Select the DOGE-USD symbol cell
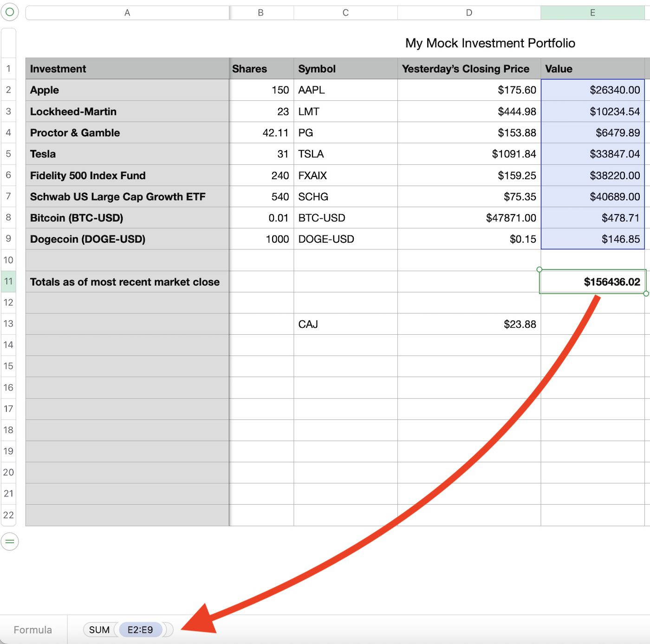 (x=346, y=239)
